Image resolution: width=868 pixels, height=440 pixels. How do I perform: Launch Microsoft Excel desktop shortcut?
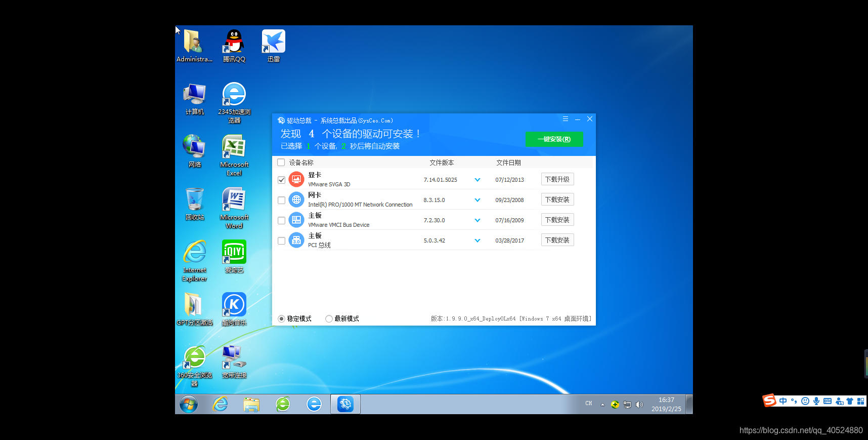coord(234,155)
